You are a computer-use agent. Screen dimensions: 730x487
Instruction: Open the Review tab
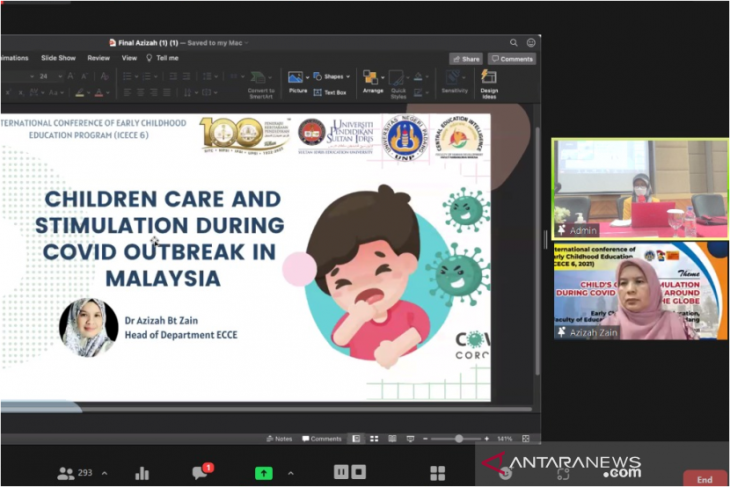click(98, 58)
